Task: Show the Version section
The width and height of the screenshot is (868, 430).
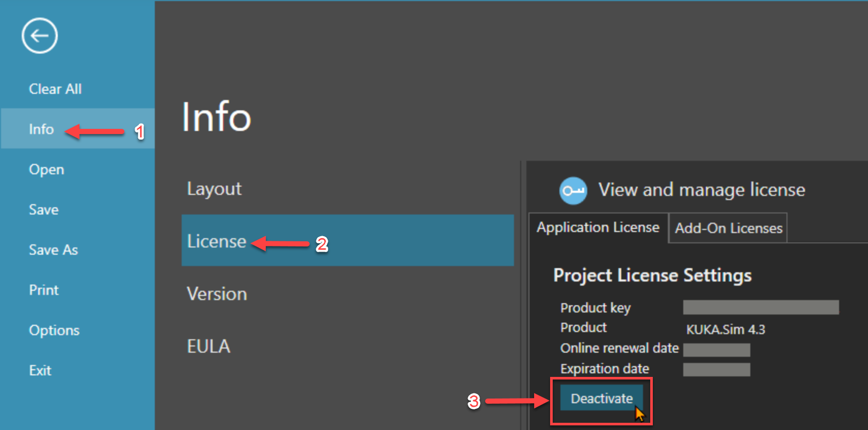Action: [x=217, y=294]
